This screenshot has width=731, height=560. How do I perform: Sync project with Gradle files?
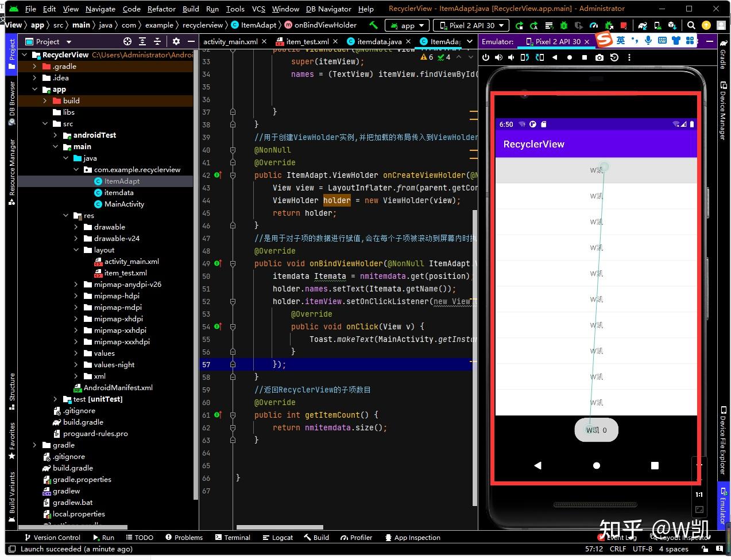pos(641,25)
